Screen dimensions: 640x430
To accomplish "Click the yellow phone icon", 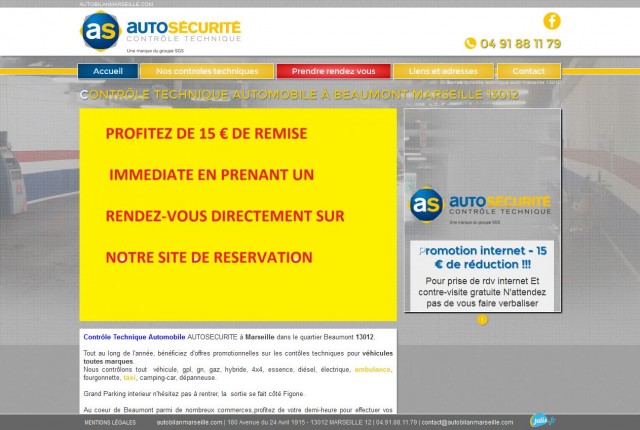I will (470, 43).
